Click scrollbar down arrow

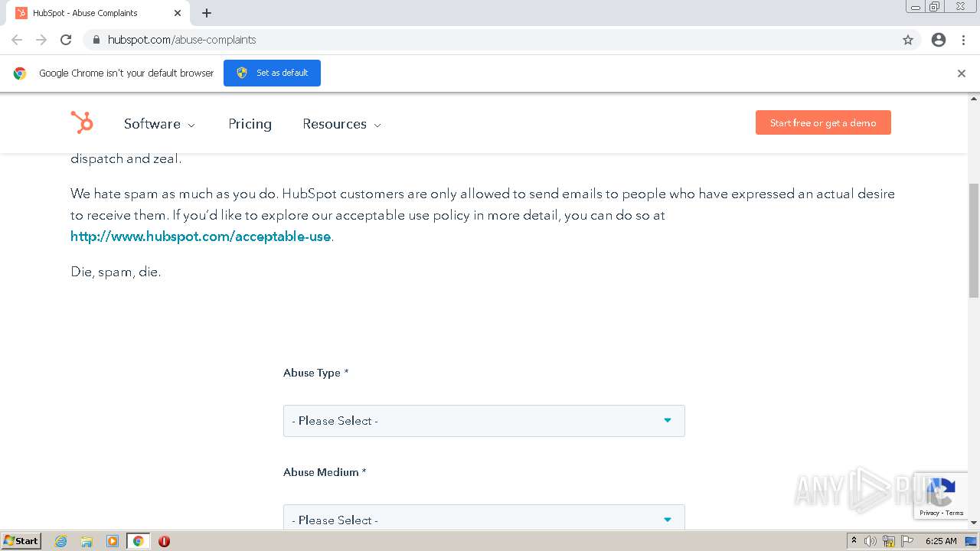point(974,523)
